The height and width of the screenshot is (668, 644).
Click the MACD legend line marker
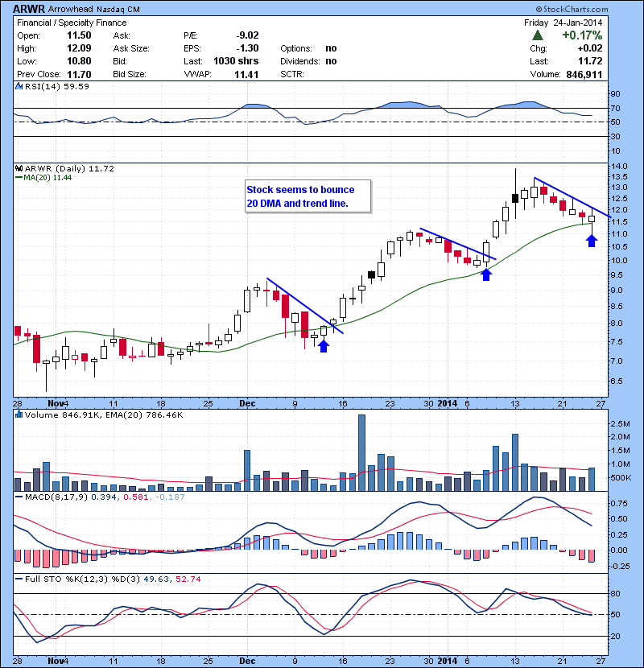19,497
